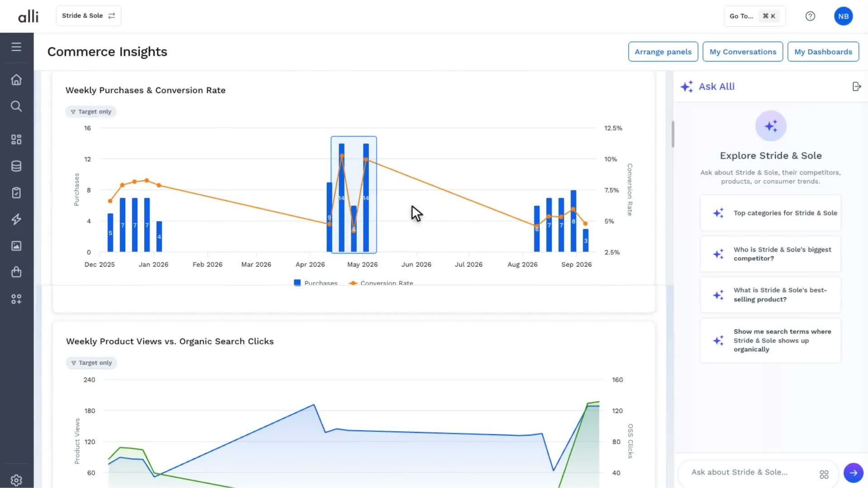Screen dimensions: 868x488
Task: Select 'search terms shows up organically' suggestion
Action: 770,340
